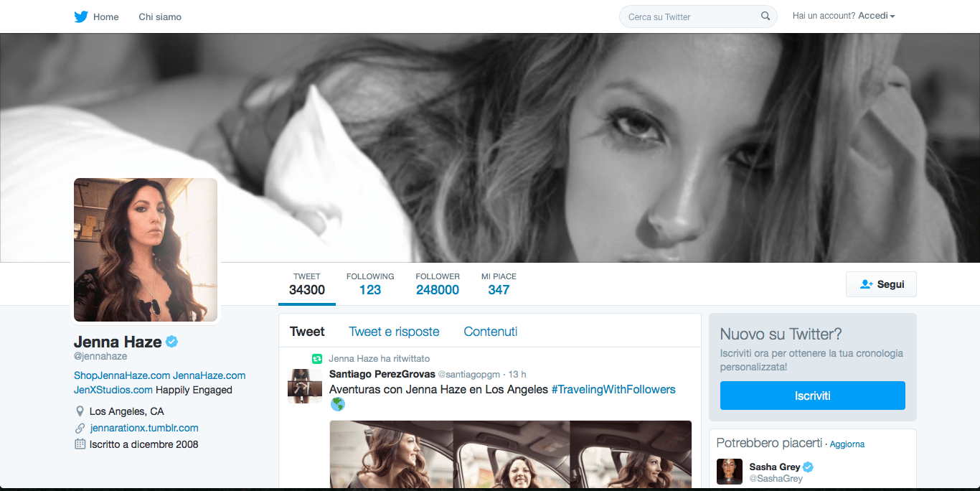
Task: Open the Chi siamo menu item
Action: [160, 17]
